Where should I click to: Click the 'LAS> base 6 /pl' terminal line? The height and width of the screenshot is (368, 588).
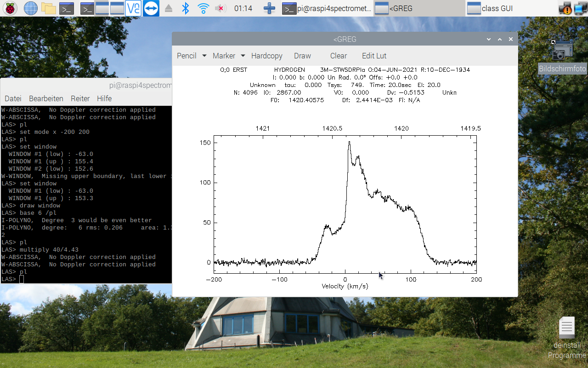click(29, 213)
